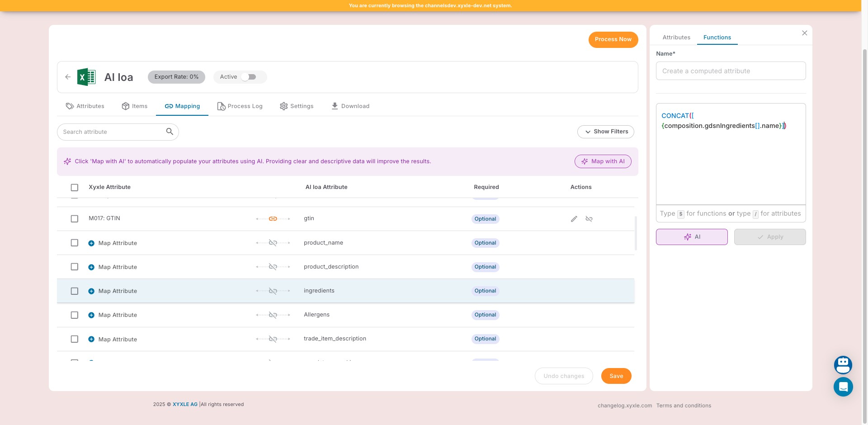
Task: Click the search magnifier in Search attribute field
Action: [170, 131]
